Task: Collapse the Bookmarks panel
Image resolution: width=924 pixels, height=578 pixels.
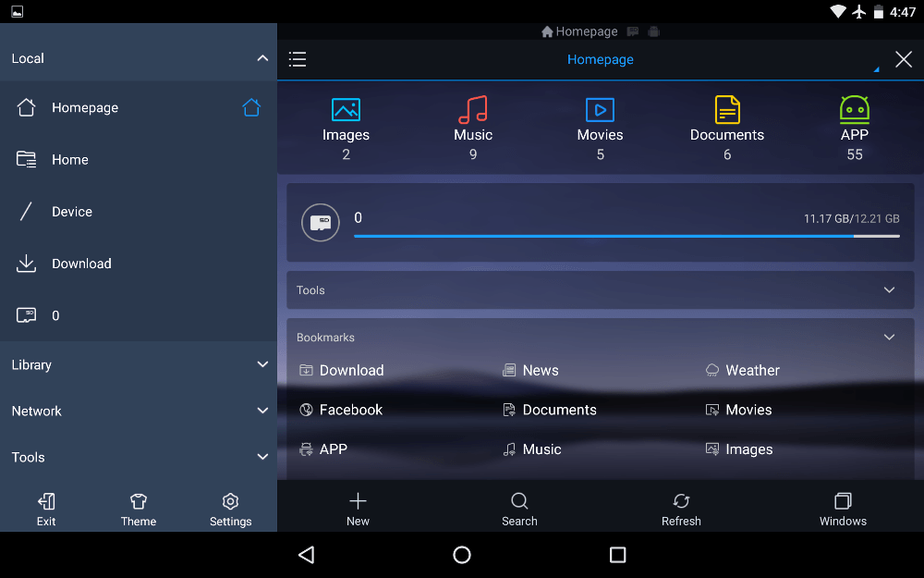Action: (889, 337)
